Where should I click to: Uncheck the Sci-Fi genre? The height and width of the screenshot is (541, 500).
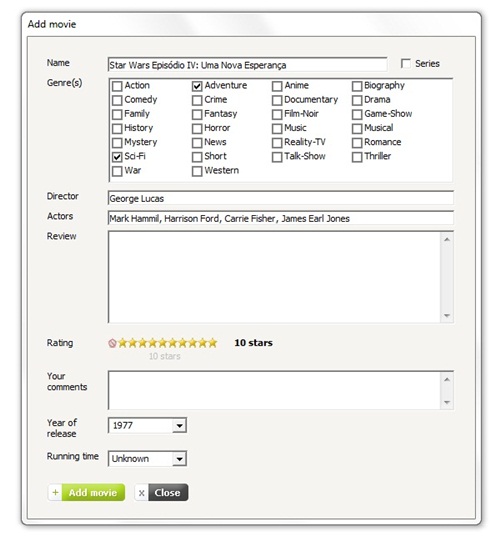(x=117, y=157)
